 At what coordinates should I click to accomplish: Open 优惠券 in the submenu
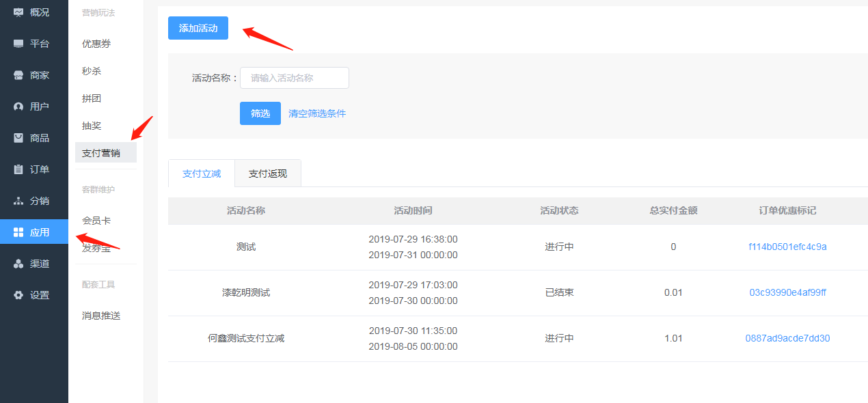tap(96, 44)
